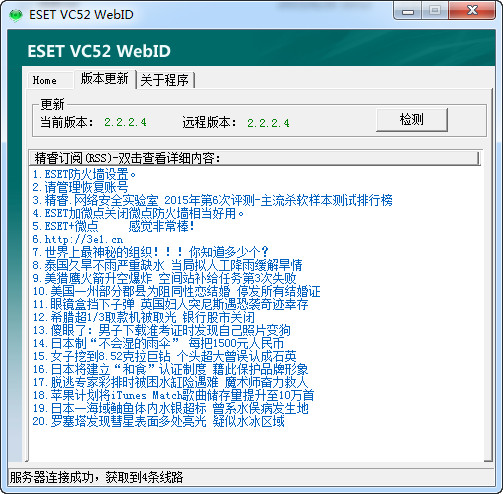The width and height of the screenshot is (503, 494).
Task: Minimize the ESET VC52 WebID window
Action: [407, 11]
